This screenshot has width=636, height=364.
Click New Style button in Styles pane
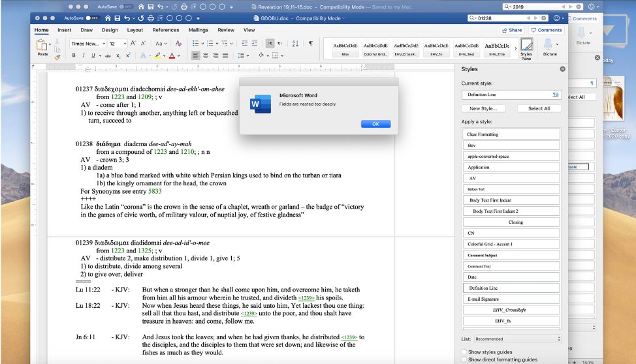tap(484, 109)
